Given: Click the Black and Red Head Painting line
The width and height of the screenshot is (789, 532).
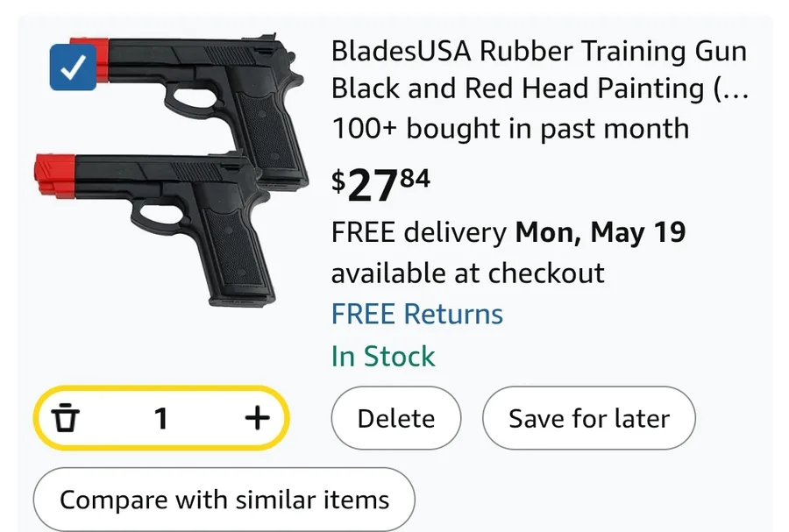Looking at the screenshot, I should [539, 89].
